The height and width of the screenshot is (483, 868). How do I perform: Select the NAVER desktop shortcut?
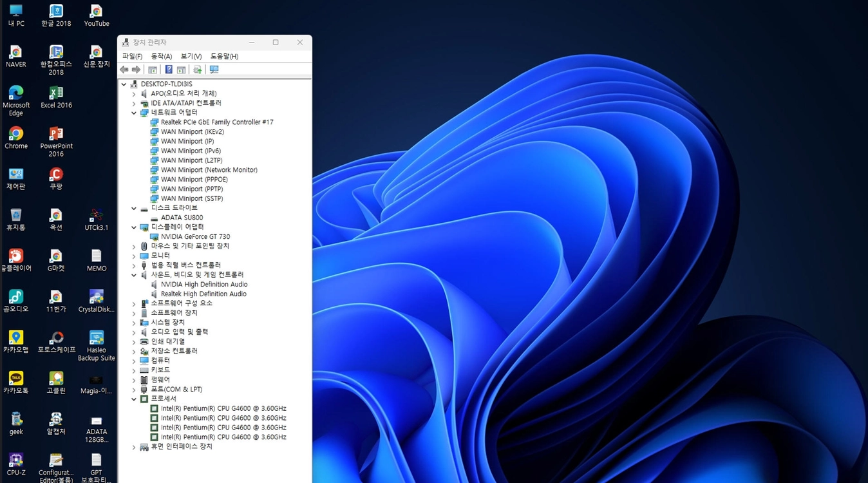click(x=16, y=57)
